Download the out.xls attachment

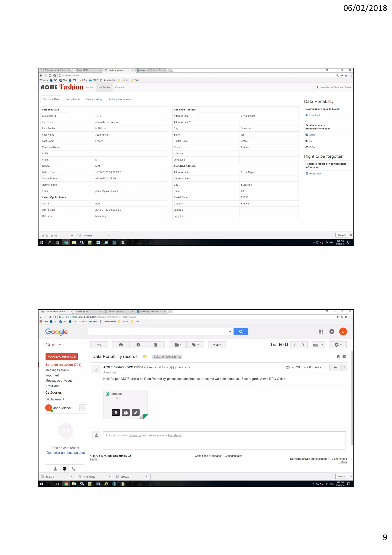click(116, 412)
